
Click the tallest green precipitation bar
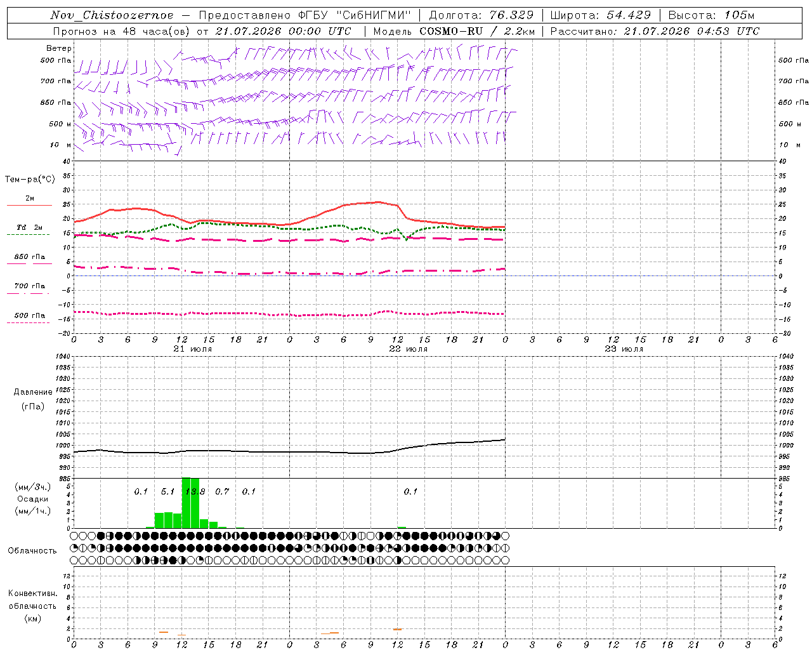click(x=187, y=503)
